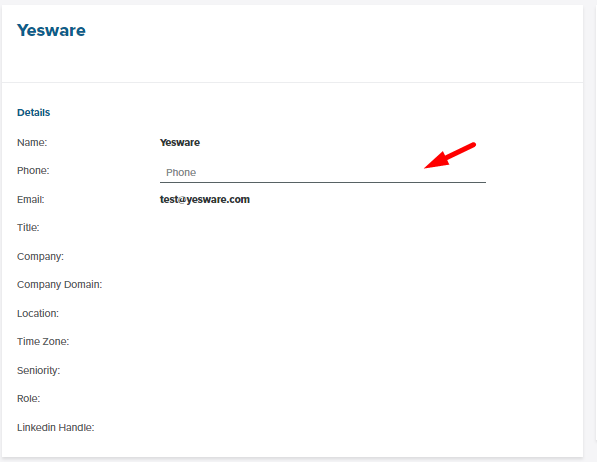Click the Company: field label

[40, 256]
